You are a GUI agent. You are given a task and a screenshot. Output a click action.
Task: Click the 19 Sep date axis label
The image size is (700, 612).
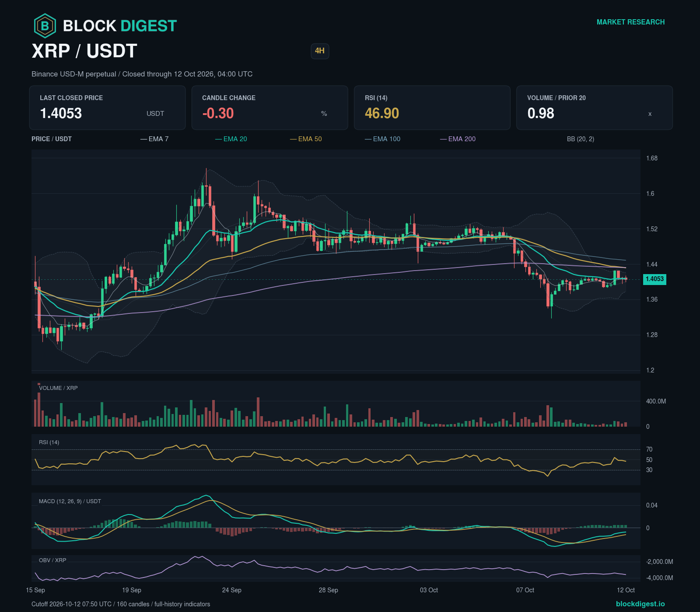[x=132, y=590]
